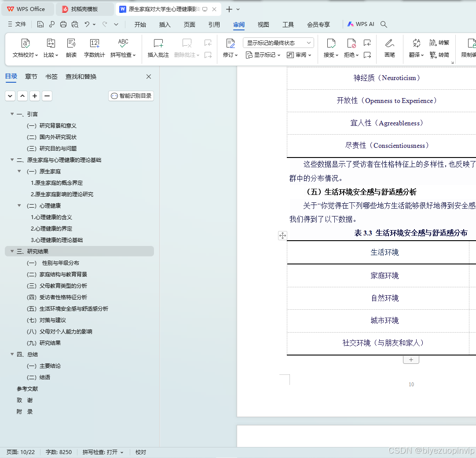Image resolution: width=476 pixels, height=458 pixels.
Task: Open the 显示标记 dropdown
Action: 263,55
